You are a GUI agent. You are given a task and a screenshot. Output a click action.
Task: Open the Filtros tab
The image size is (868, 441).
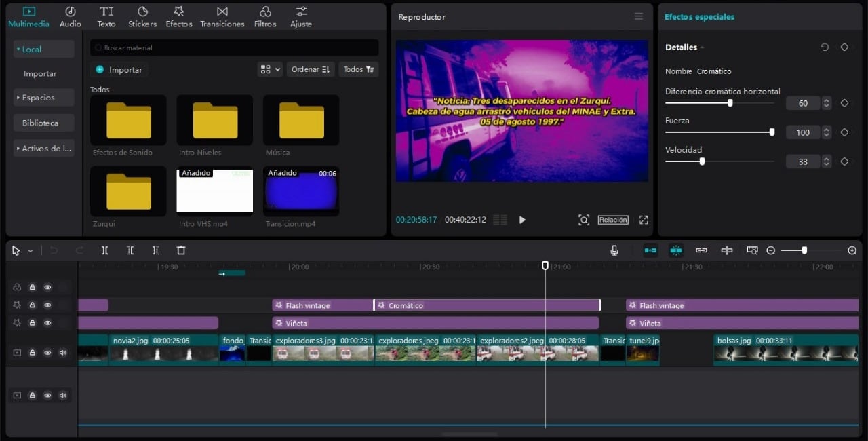265,17
